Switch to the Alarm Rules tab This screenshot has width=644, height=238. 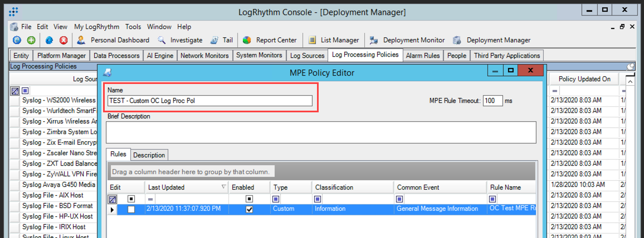[423, 56]
